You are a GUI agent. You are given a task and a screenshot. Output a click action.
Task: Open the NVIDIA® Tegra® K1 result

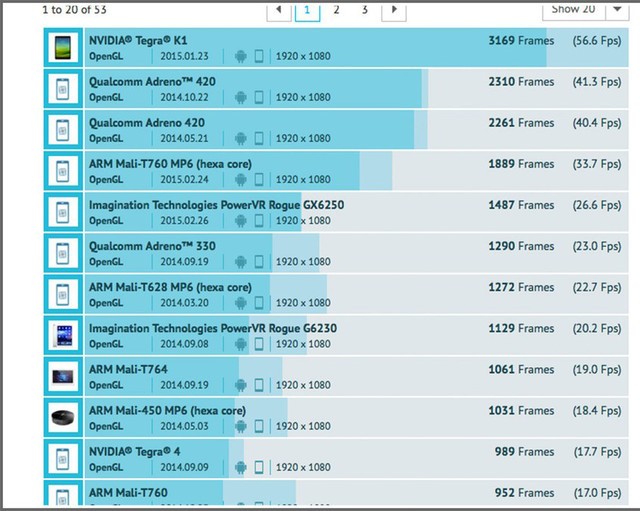(x=138, y=40)
